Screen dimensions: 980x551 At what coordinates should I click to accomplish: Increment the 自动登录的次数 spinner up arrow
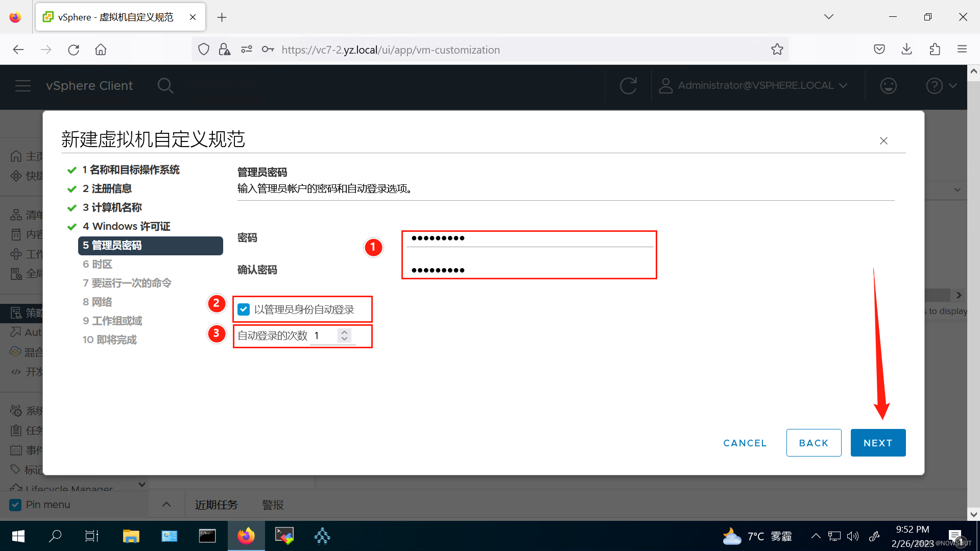click(x=344, y=332)
